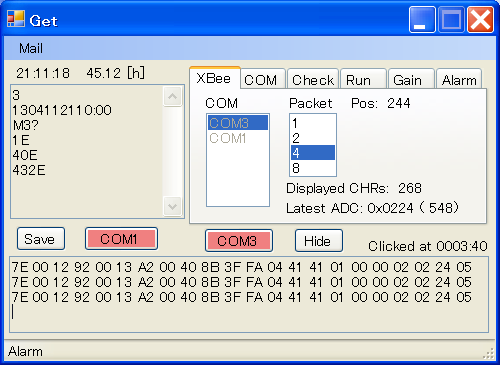Select packet size 2

click(x=313, y=138)
